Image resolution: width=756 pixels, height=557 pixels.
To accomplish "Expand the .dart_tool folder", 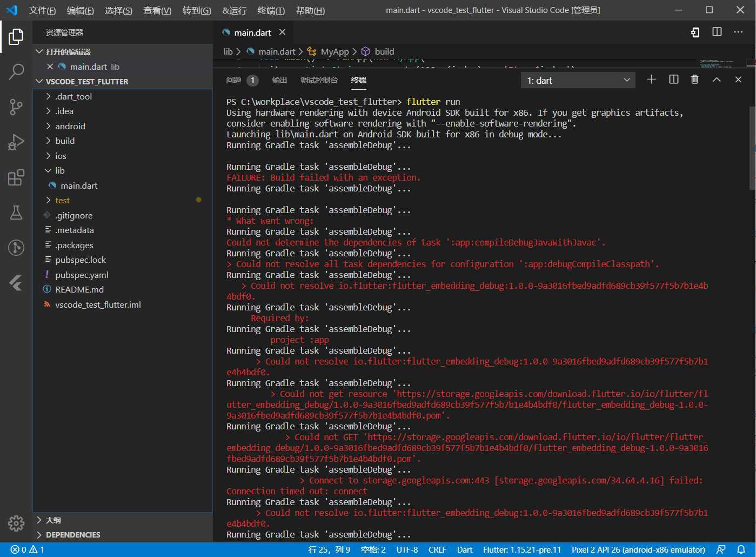I will (x=48, y=96).
